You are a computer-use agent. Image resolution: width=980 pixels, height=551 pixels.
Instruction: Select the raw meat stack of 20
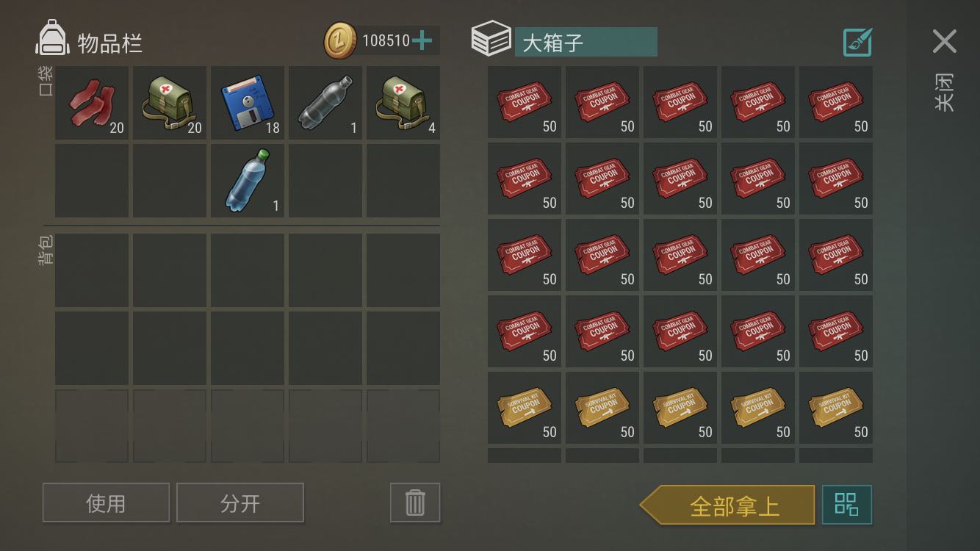click(92, 103)
